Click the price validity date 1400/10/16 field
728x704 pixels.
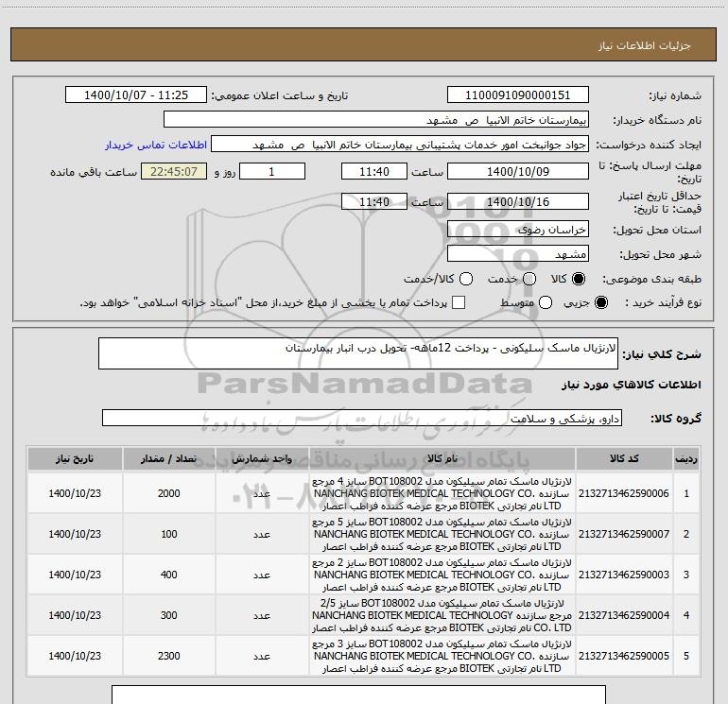point(518,201)
